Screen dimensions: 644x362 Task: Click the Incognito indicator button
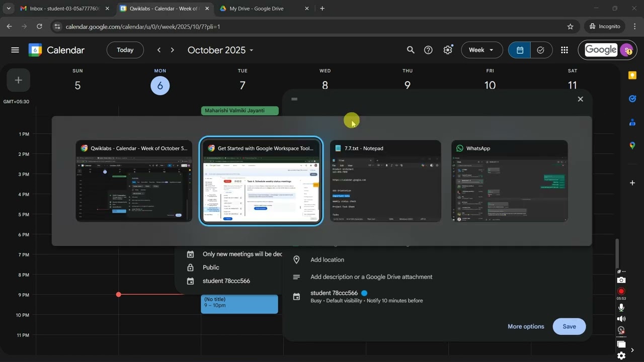[606, 26]
